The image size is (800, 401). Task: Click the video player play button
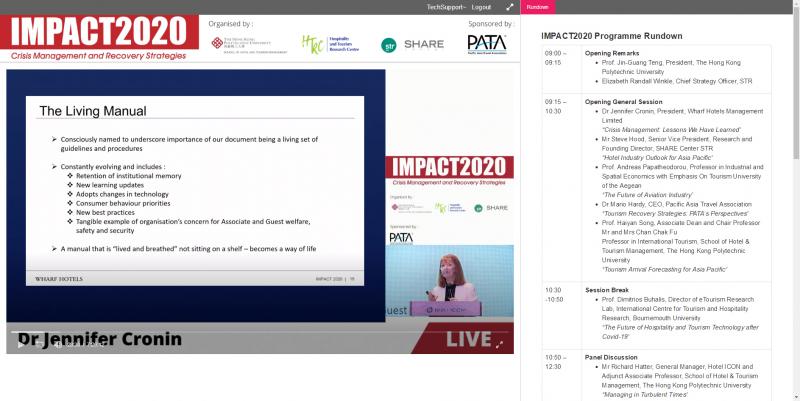[x=20, y=345]
